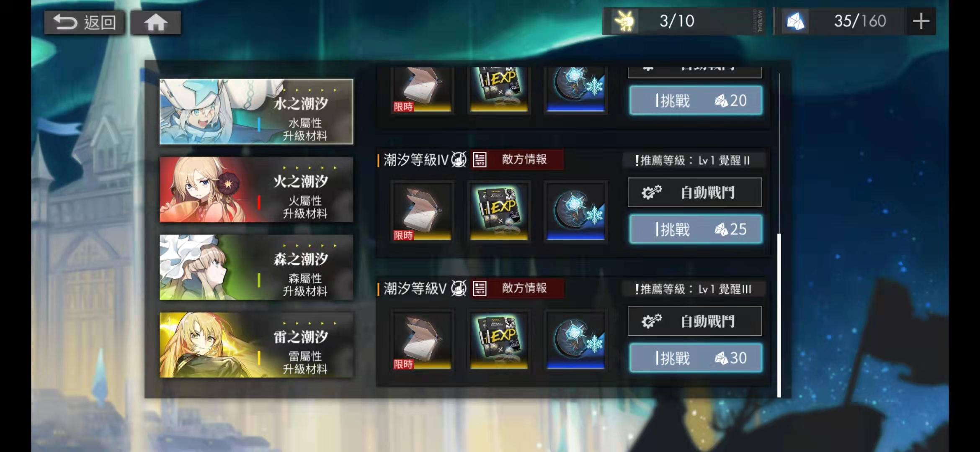The image size is (980, 452).
Task: Click the home icon button
Action: click(x=156, y=22)
